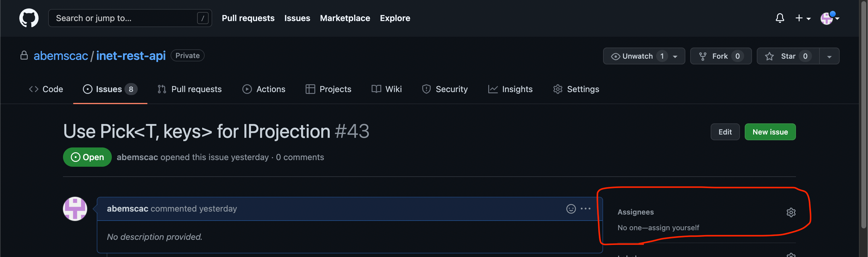Click the assign yourself link
Screen dimensions: 868x257
[674, 228]
